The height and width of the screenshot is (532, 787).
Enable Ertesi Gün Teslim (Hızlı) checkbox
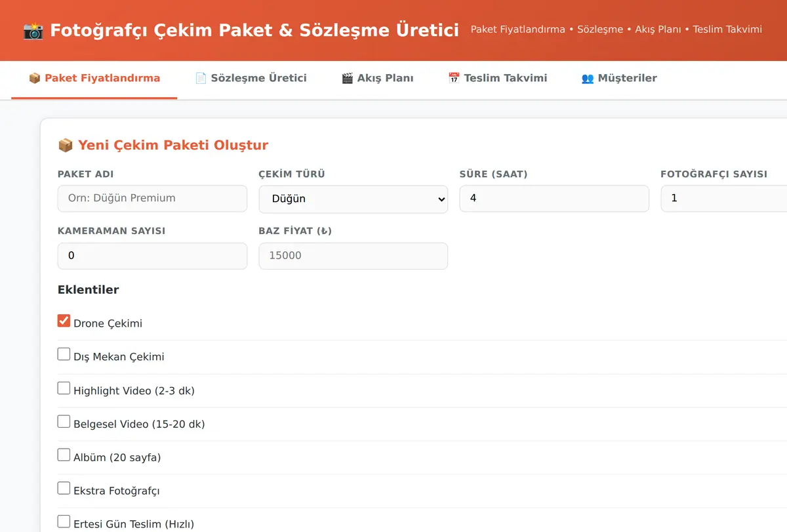click(64, 522)
